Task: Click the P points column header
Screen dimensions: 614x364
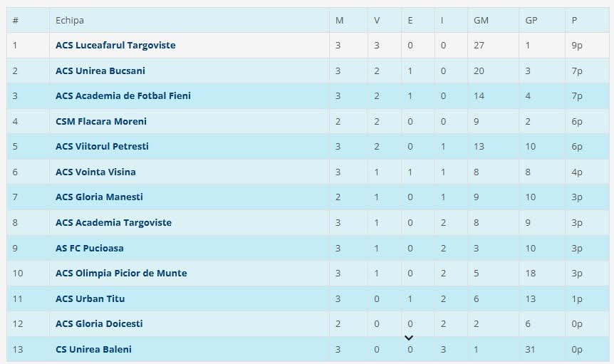Action: point(574,20)
